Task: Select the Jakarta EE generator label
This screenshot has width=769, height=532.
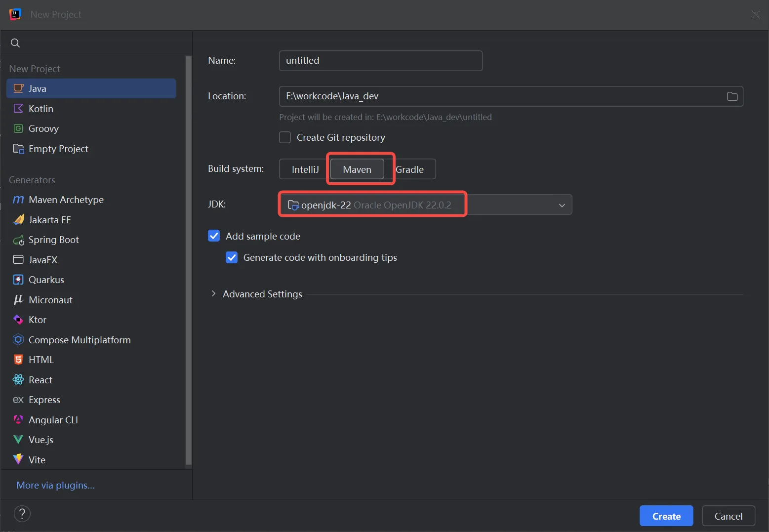Action: [x=50, y=220]
